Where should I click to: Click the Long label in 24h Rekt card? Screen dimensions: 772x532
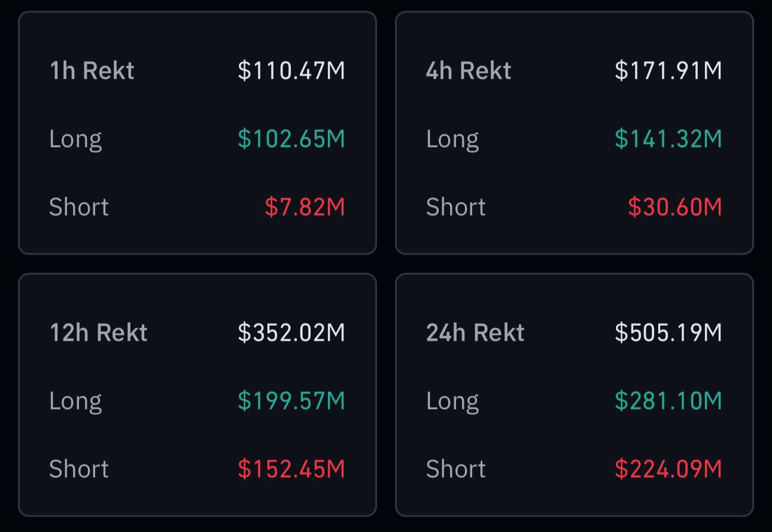click(x=452, y=401)
